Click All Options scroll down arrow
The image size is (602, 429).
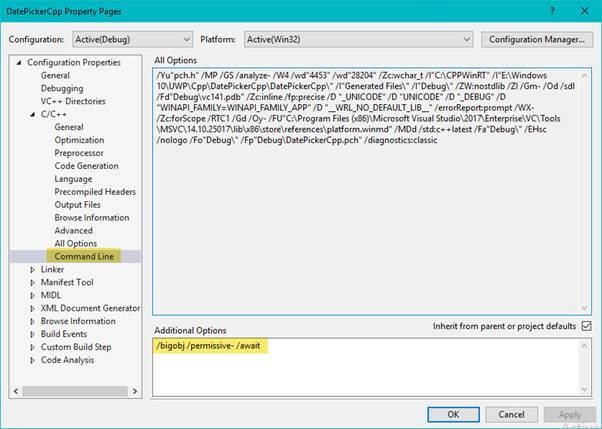584,308
